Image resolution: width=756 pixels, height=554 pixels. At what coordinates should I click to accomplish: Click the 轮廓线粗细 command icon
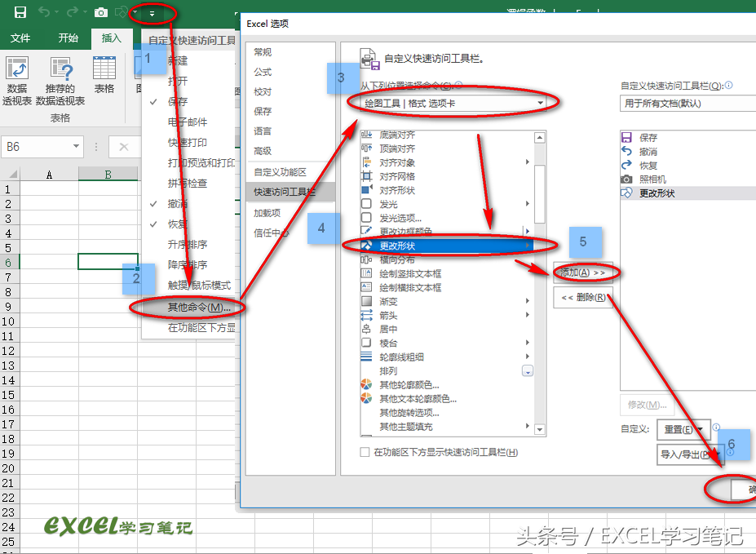tap(366, 357)
